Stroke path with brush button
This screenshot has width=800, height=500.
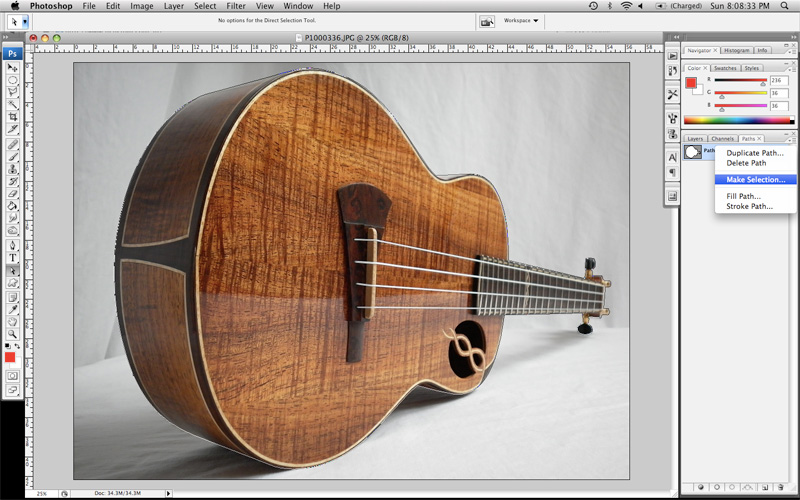pyautogui.click(x=717, y=487)
